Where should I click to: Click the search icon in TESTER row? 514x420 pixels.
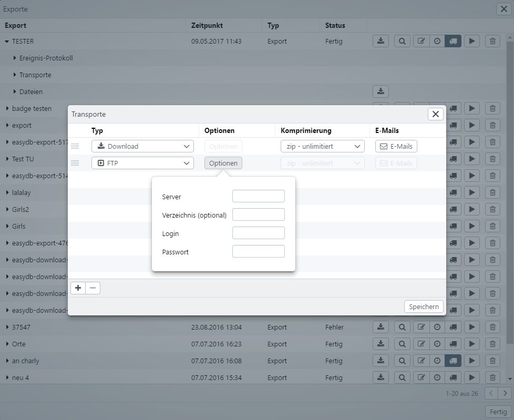(402, 42)
